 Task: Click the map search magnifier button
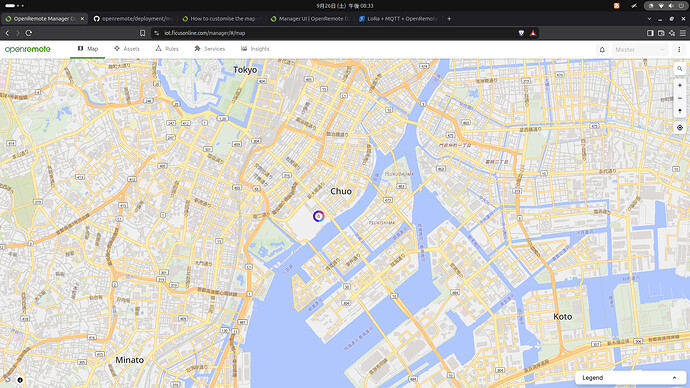tap(679, 69)
